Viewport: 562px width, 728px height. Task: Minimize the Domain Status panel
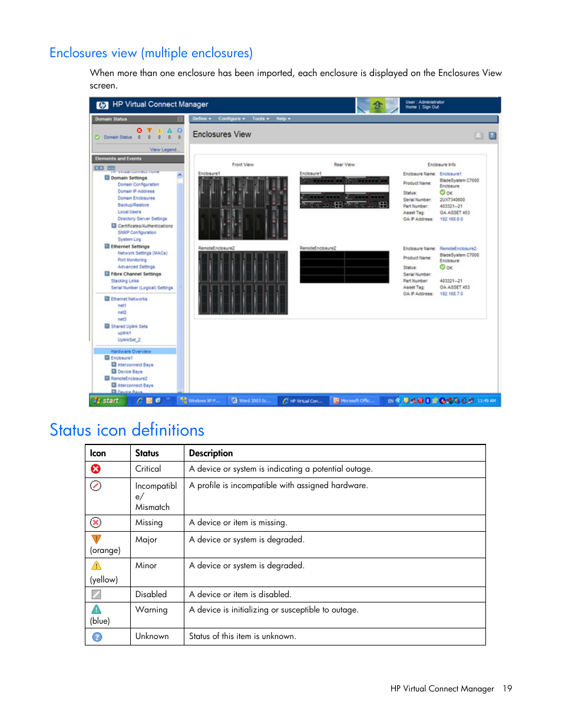[180, 119]
